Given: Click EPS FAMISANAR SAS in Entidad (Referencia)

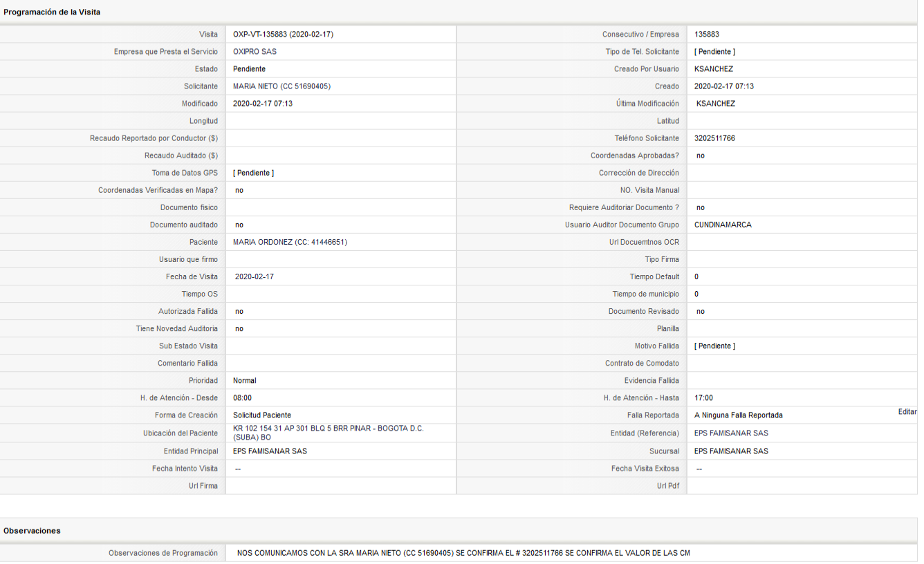Looking at the screenshot, I should click(731, 433).
